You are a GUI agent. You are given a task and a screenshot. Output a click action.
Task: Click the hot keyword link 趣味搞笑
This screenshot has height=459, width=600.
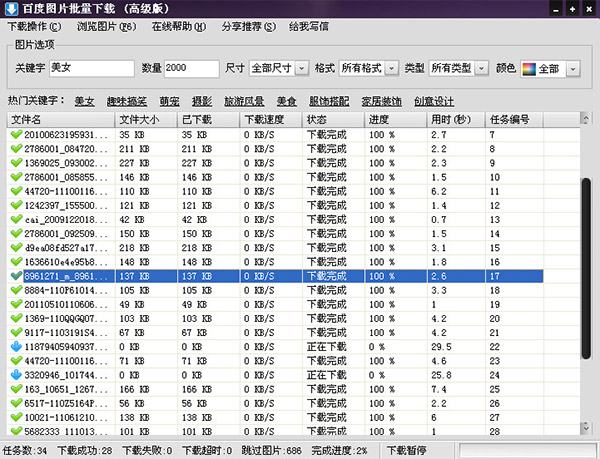coord(127,101)
